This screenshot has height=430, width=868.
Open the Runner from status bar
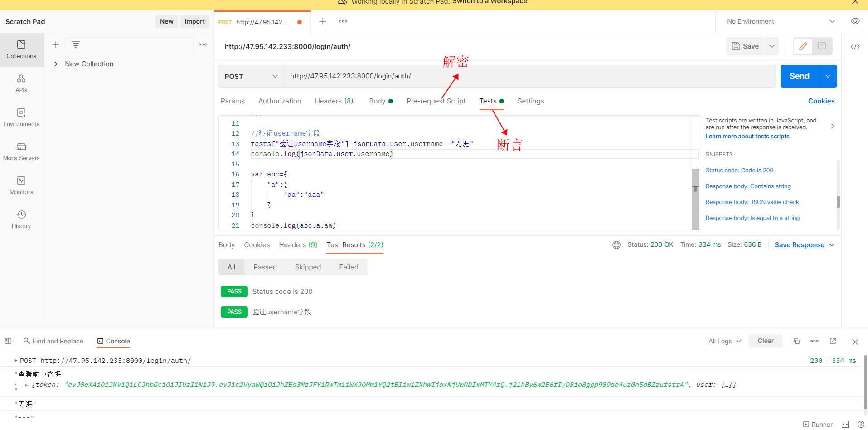[818, 425]
